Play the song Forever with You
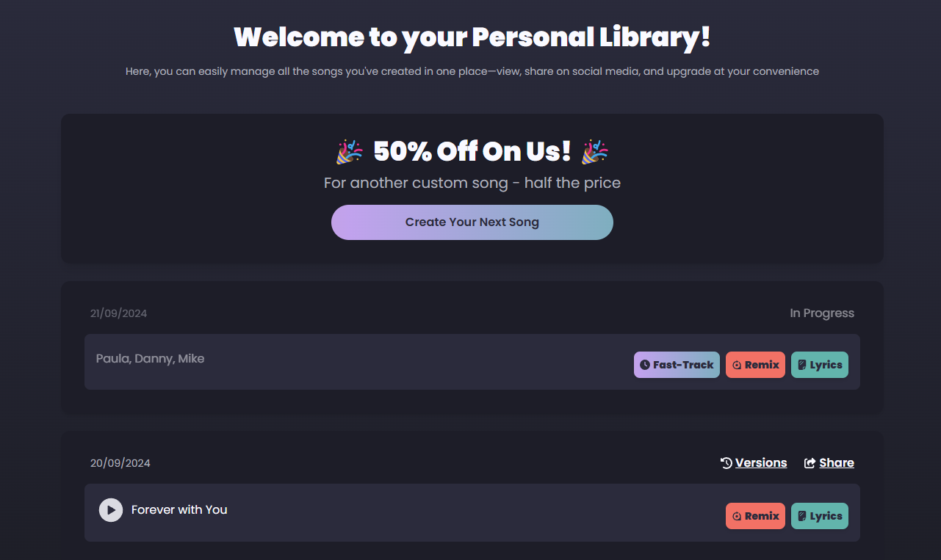Screen dimensions: 941x560 tap(111, 509)
